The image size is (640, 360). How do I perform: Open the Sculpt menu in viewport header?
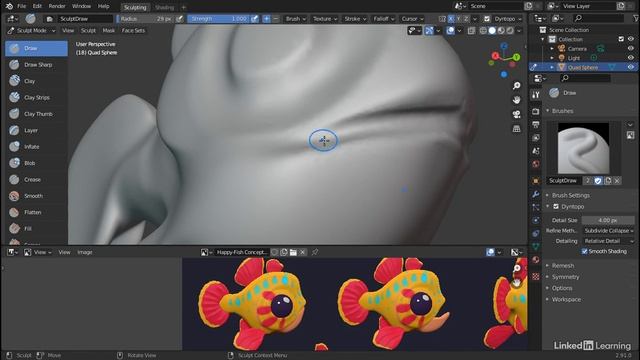coord(88,31)
